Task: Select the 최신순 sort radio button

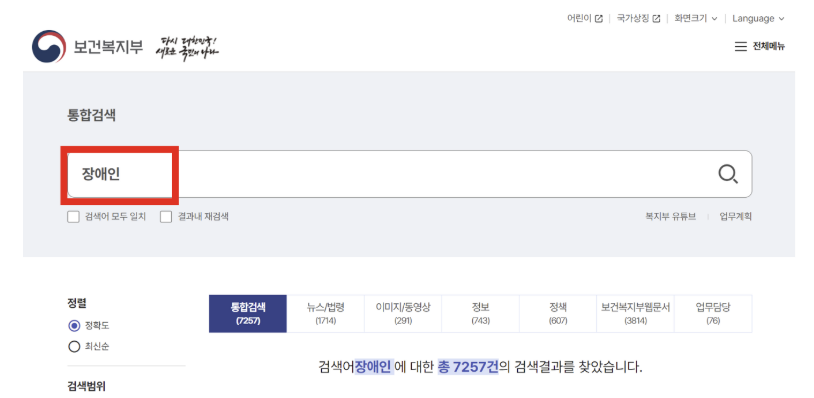Action: (x=74, y=347)
